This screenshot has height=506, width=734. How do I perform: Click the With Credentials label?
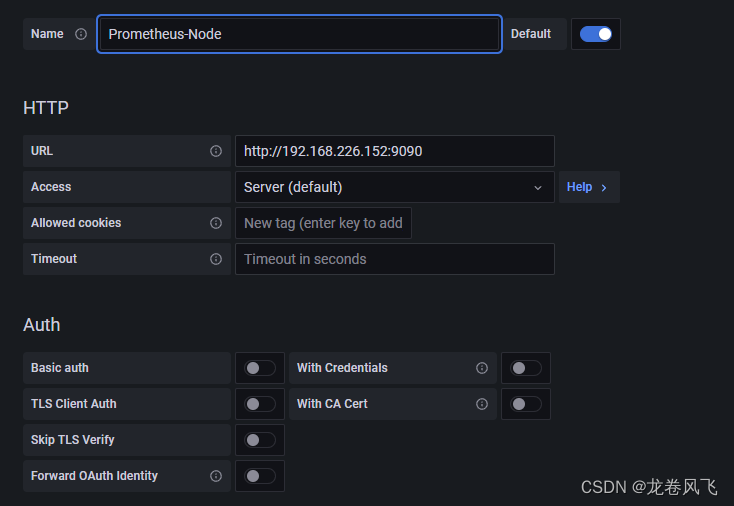[342, 368]
